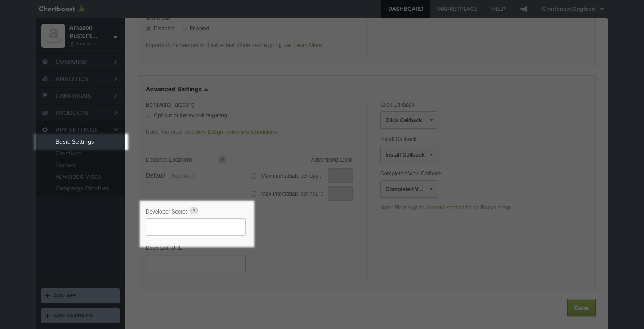Expand the Campaigns menu chevron
Image resolution: width=644 pixels, height=329 pixels.
pyautogui.click(x=115, y=96)
